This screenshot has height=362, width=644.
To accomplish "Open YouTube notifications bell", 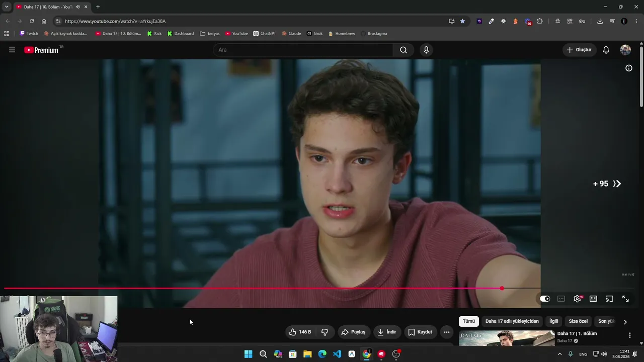I will pyautogui.click(x=606, y=50).
